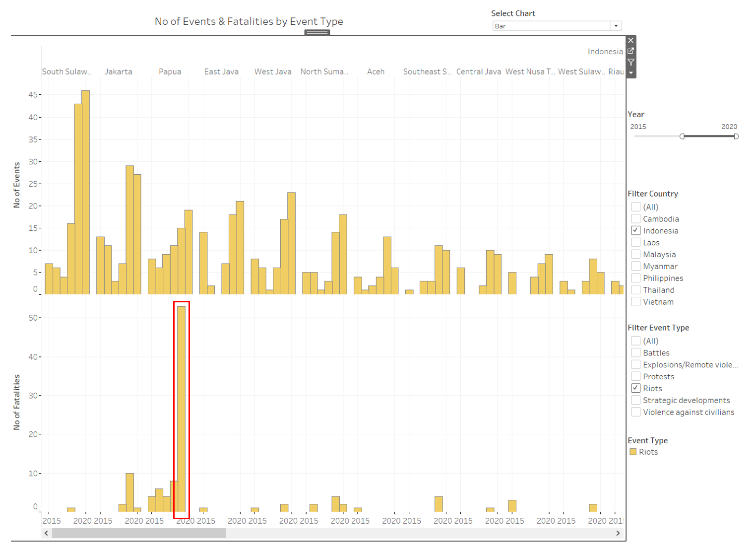Uncheck the Riots event type filter
The height and width of the screenshot is (554, 756).
point(635,388)
